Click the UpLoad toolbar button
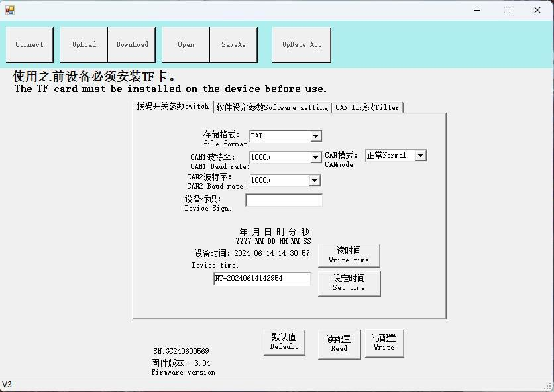Viewport: 554px width, 392px height. [x=84, y=45]
